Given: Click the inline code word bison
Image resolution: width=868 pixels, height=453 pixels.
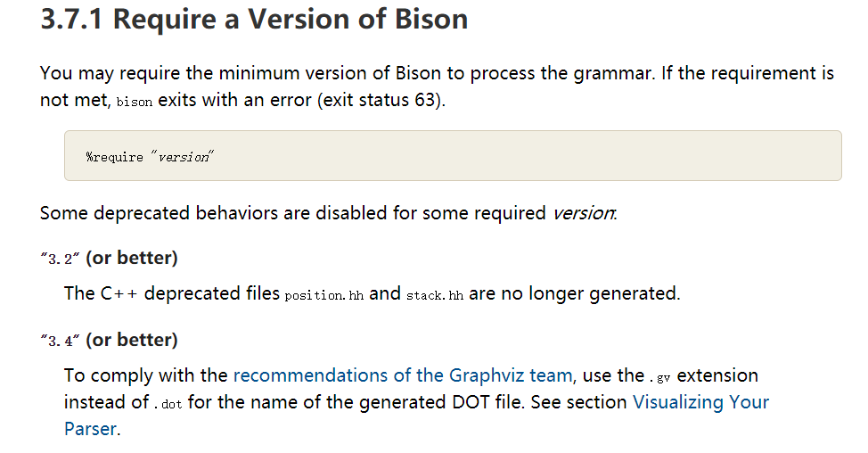Looking at the screenshot, I should click(x=135, y=102).
